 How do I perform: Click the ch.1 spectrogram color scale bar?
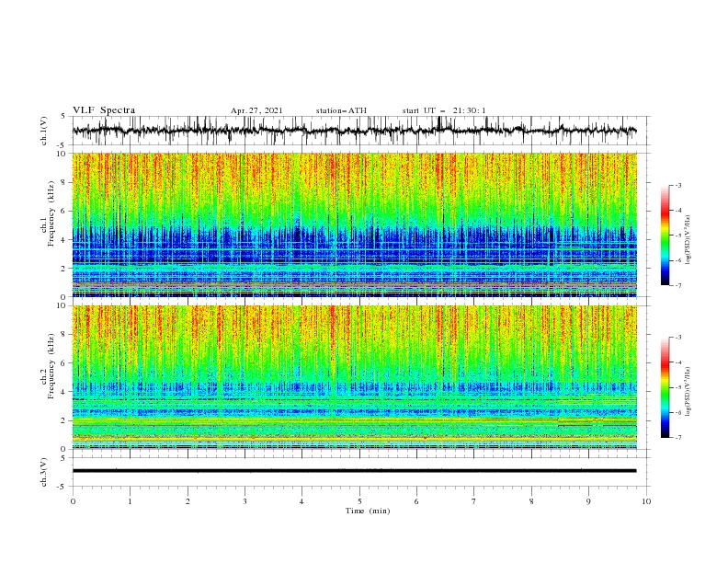[665, 236]
